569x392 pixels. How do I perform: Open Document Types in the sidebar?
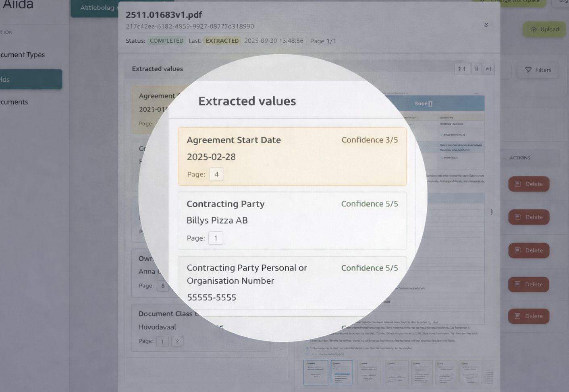click(x=23, y=55)
